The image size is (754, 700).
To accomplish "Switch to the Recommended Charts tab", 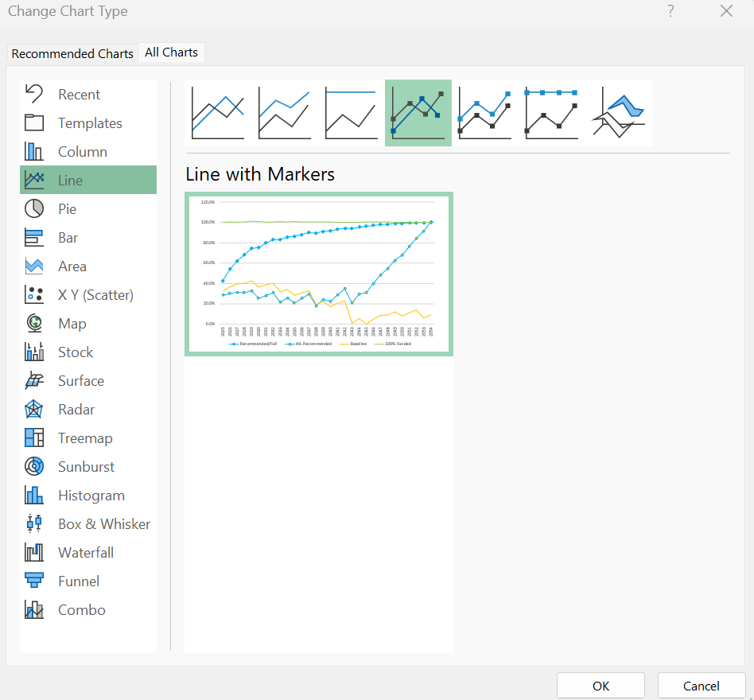I will coord(72,53).
